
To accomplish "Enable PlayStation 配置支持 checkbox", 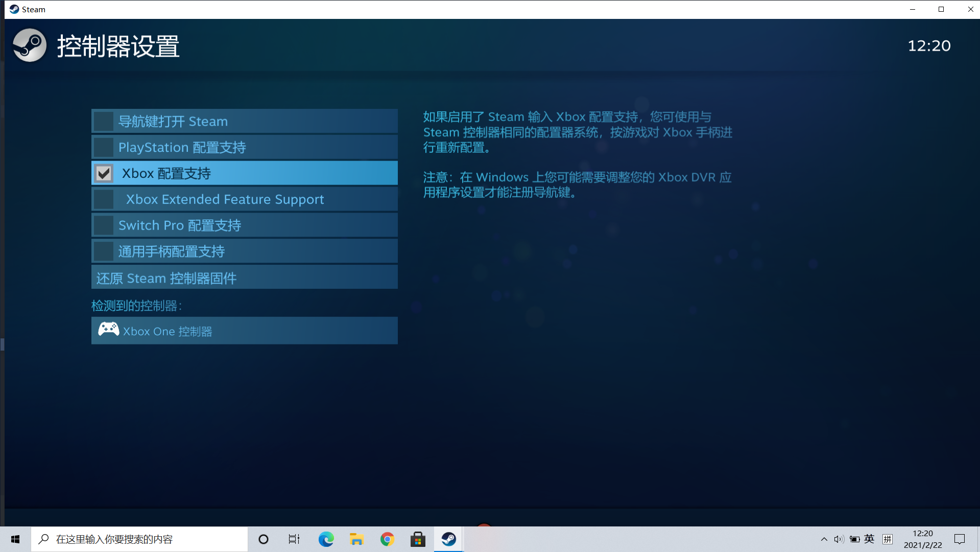I will (104, 148).
